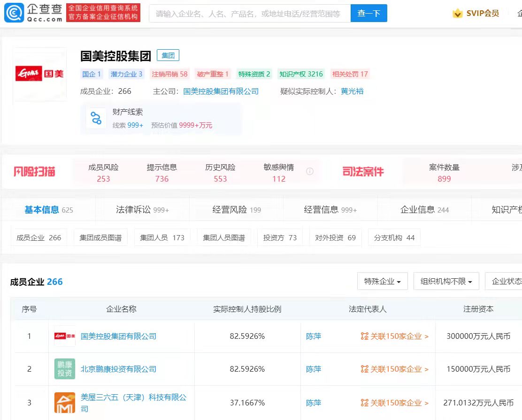Open legal representative 陈萍 in row 3
This screenshot has height=420, width=522.
pos(314,403)
